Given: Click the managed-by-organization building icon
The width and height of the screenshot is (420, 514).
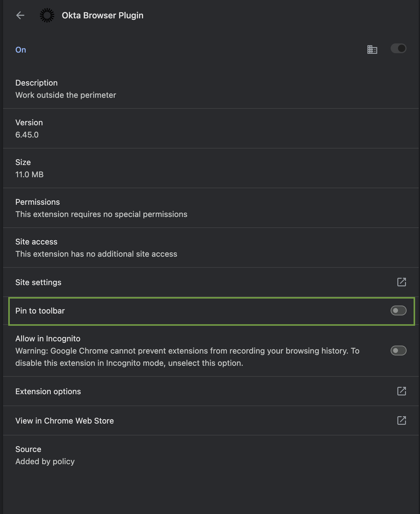Looking at the screenshot, I should (372, 49).
